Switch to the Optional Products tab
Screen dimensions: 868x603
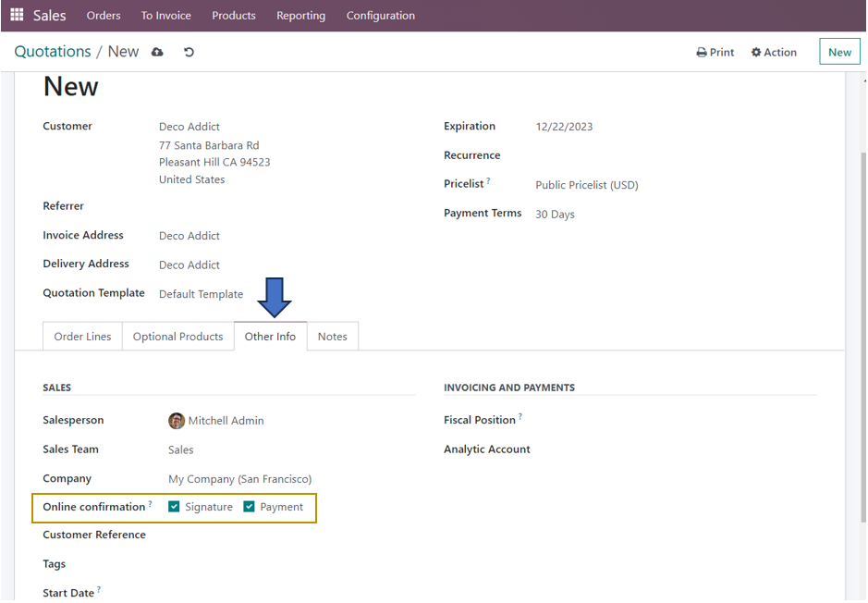point(177,337)
